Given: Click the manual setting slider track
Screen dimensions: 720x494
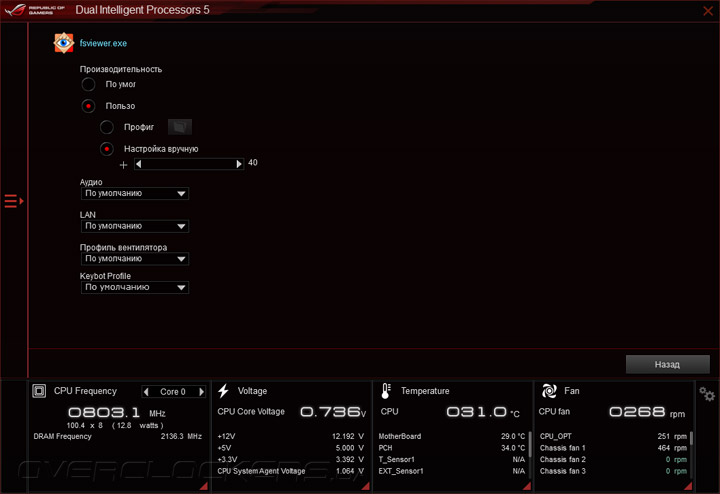Looking at the screenshot, I should [x=189, y=164].
